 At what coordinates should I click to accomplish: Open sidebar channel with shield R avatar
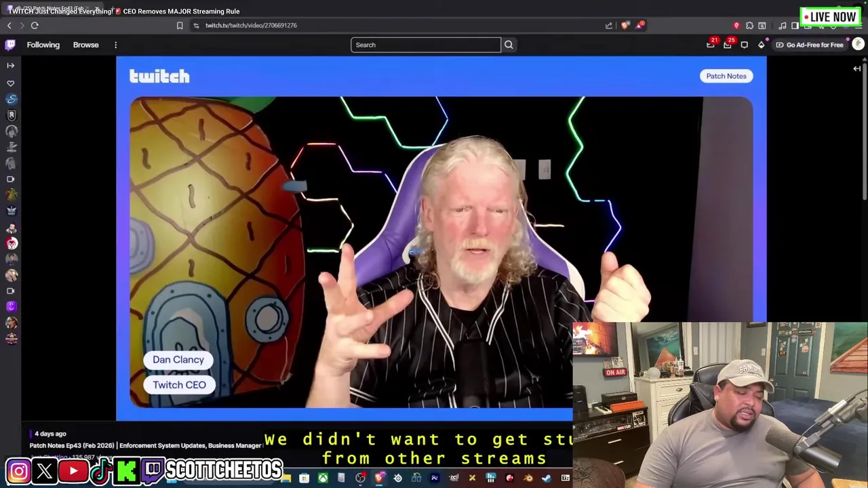point(11,115)
